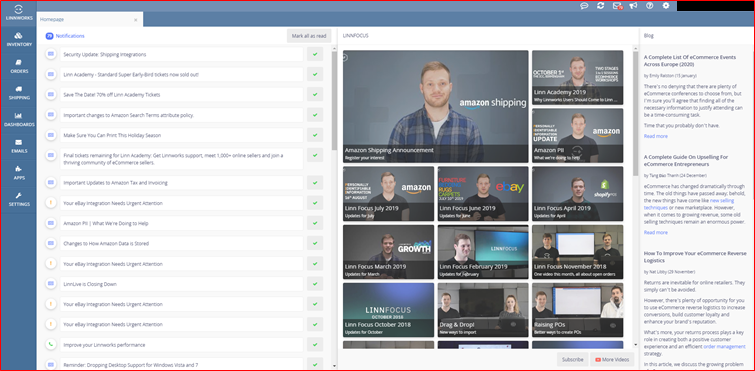This screenshot has height=371, width=755.
Task: Play the Amazon Shipping Announcement video
Action: click(435, 106)
